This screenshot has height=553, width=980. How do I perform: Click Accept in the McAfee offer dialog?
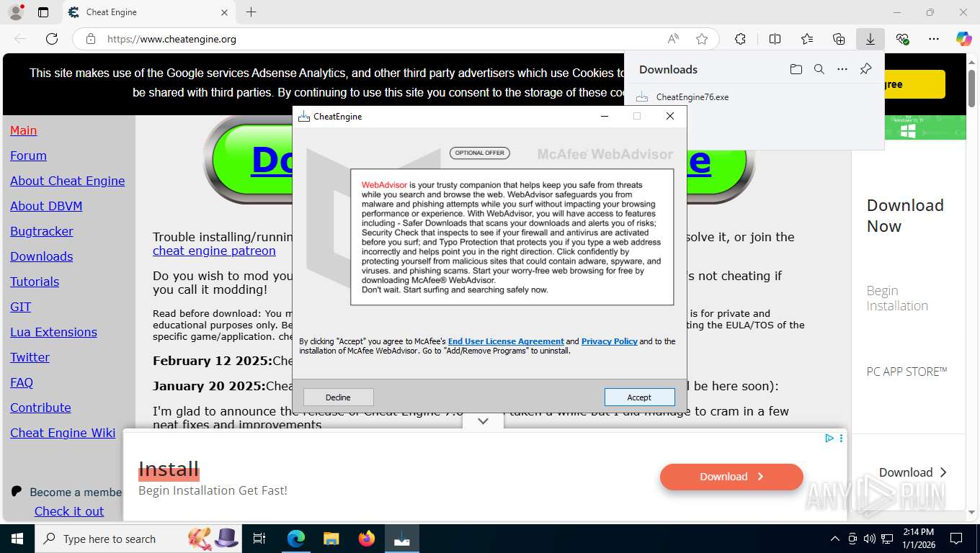click(639, 397)
